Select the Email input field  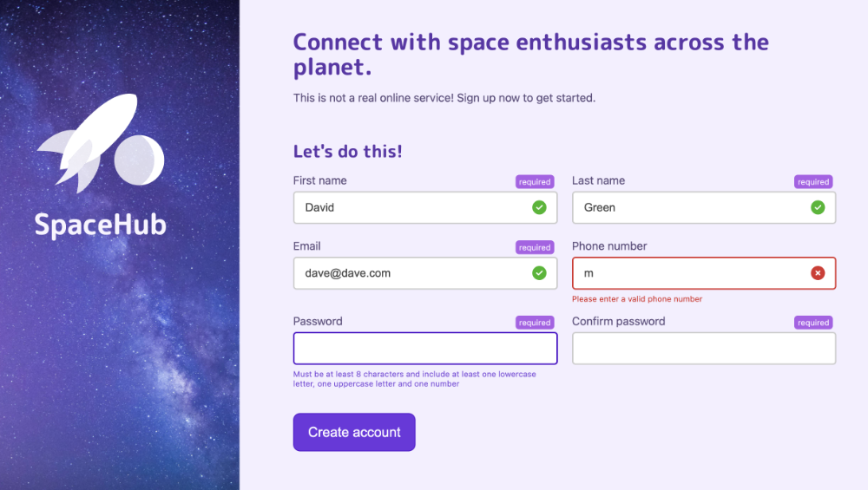[x=408, y=273]
